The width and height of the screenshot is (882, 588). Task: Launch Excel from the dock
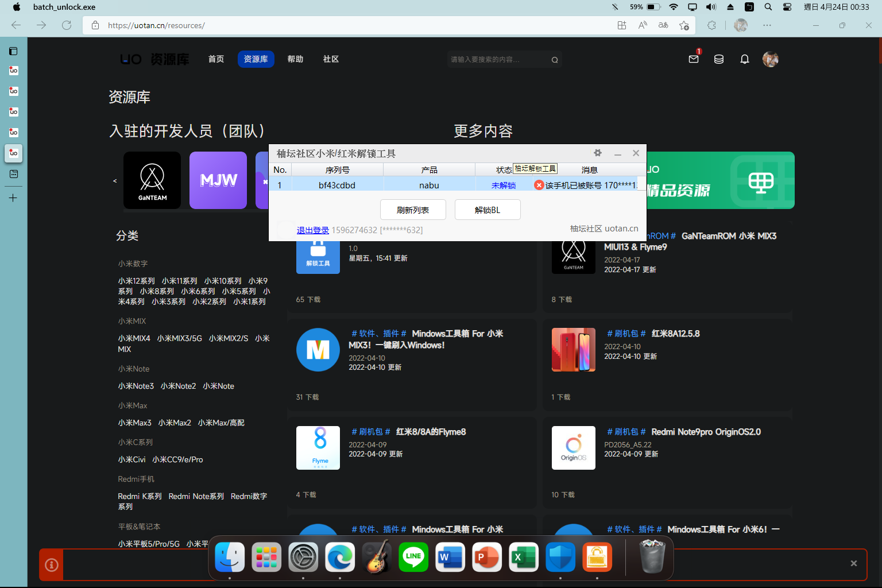pyautogui.click(x=524, y=557)
